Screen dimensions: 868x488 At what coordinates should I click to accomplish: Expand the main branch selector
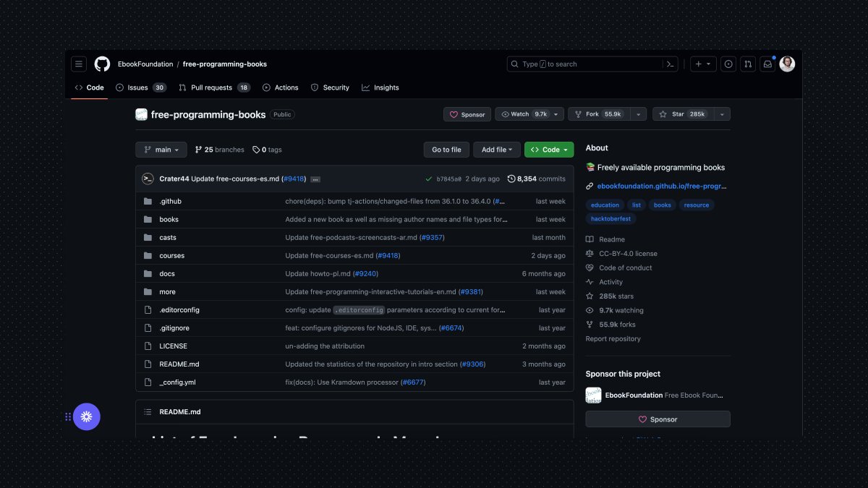click(x=161, y=150)
